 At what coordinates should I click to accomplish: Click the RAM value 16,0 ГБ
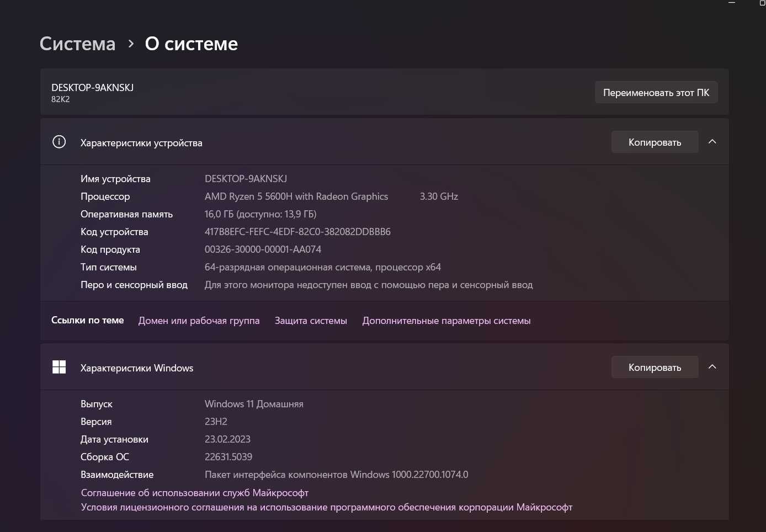[x=260, y=214]
